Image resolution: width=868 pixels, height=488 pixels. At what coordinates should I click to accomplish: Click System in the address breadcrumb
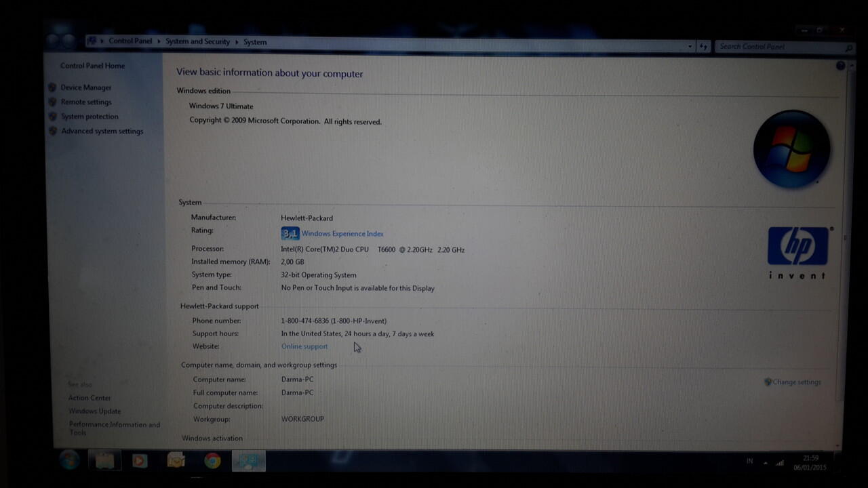[255, 42]
